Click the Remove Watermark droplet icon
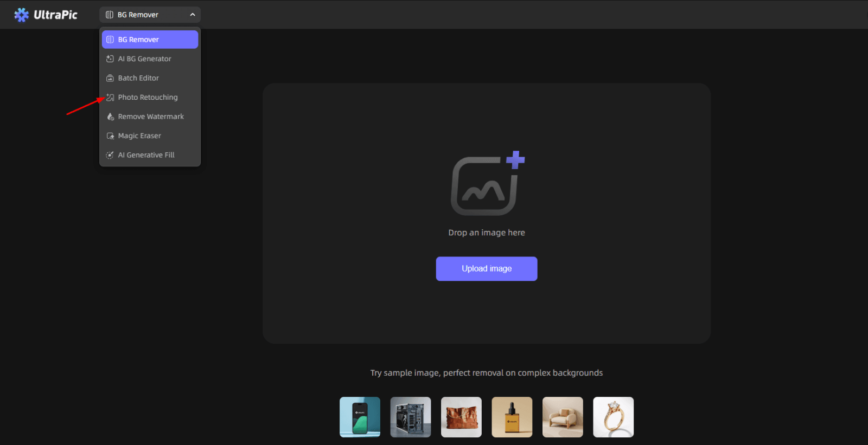Viewport: 868px width, 445px height. [110, 117]
